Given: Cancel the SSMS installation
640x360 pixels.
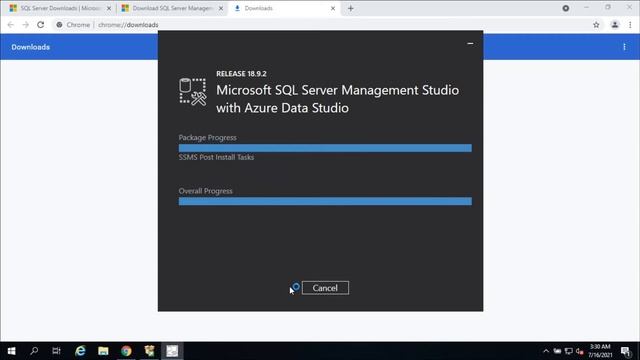Looking at the screenshot, I should (325, 288).
